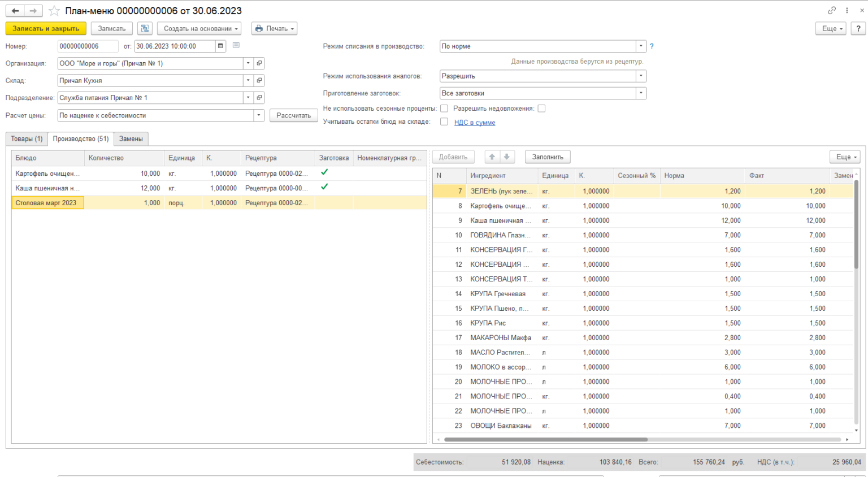Expand Режим списания в производство dropdown
868x477 pixels.
pos(641,46)
